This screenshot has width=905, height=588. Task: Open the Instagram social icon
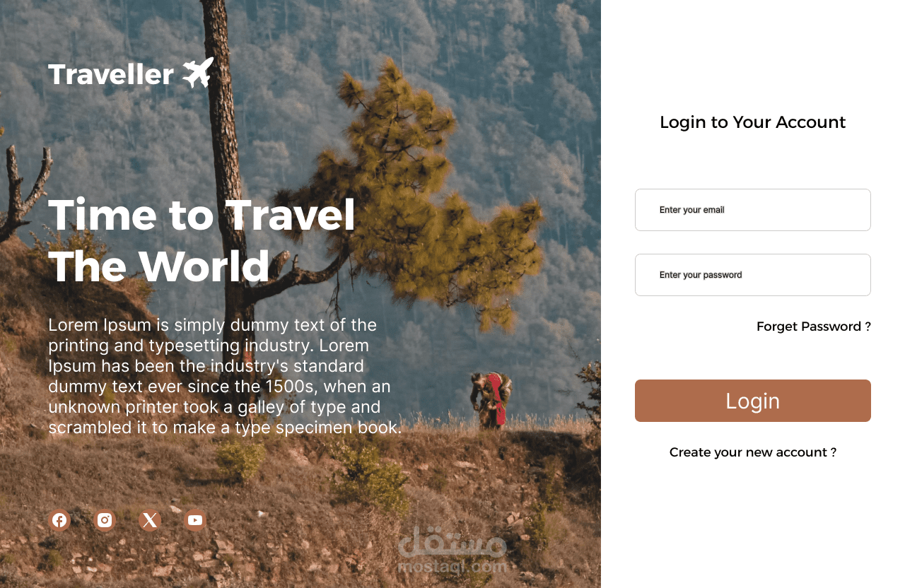(x=105, y=520)
